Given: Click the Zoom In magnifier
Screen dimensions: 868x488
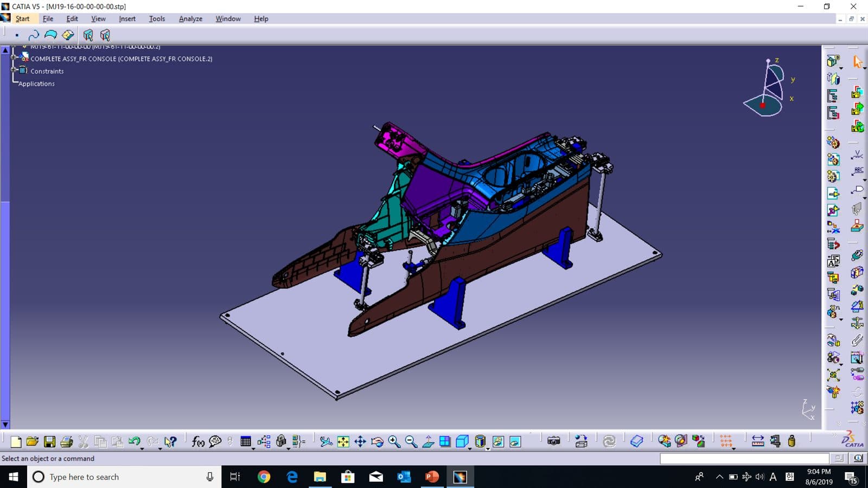Looking at the screenshot, I should click(394, 442).
